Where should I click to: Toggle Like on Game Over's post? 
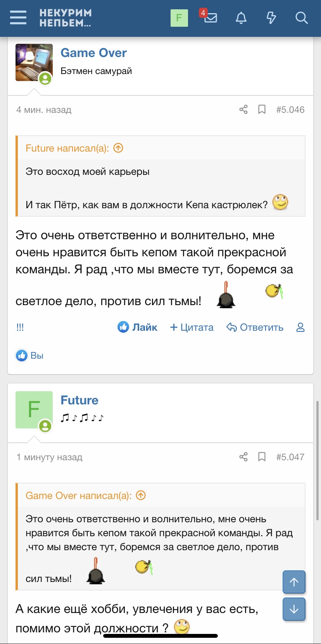[x=138, y=328]
